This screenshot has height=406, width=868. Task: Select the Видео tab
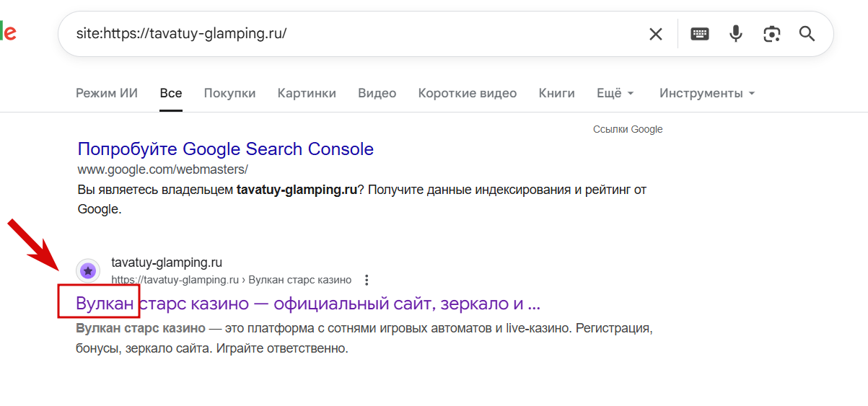click(x=377, y=93)
